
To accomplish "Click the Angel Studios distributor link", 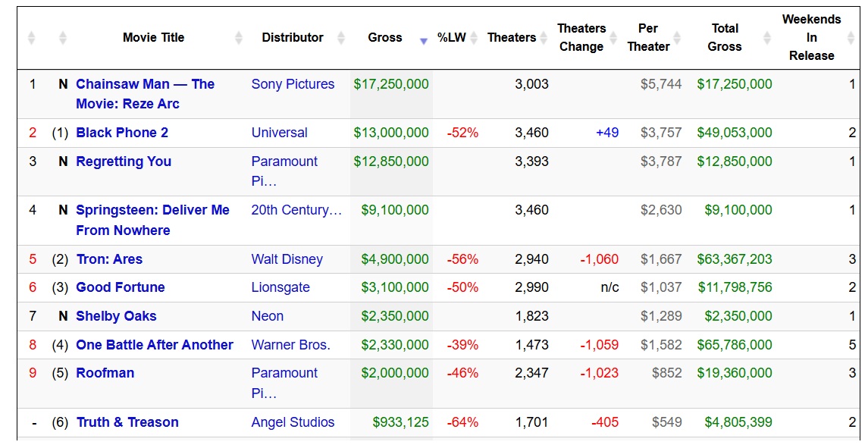I will coord(293,422).
